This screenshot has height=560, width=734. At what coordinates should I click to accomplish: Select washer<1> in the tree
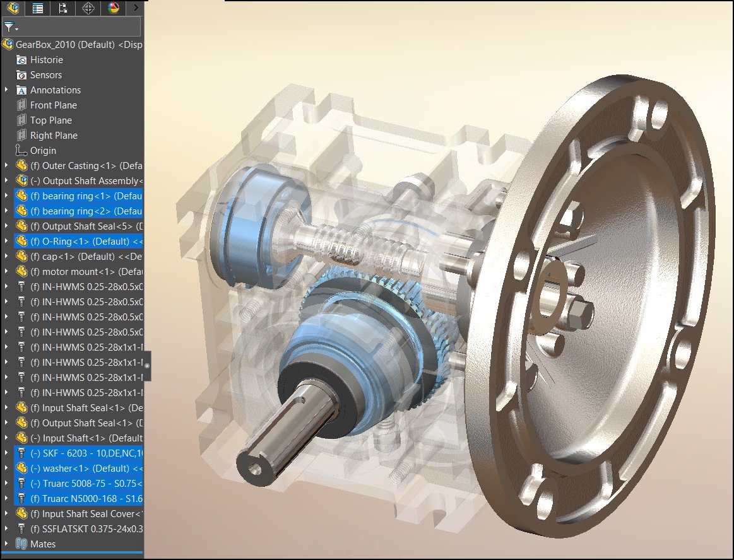78,469
